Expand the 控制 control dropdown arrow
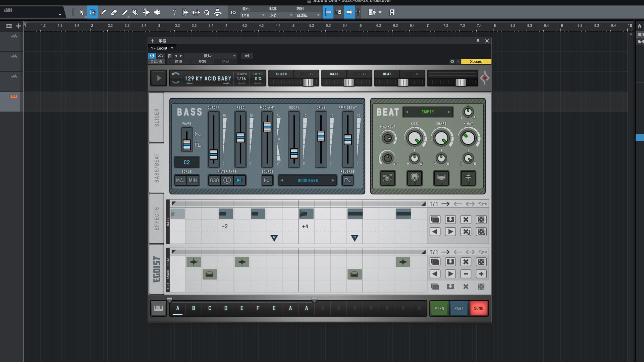Screen dimensions: 644x362 pyautogui.click(x=60, y=14)
